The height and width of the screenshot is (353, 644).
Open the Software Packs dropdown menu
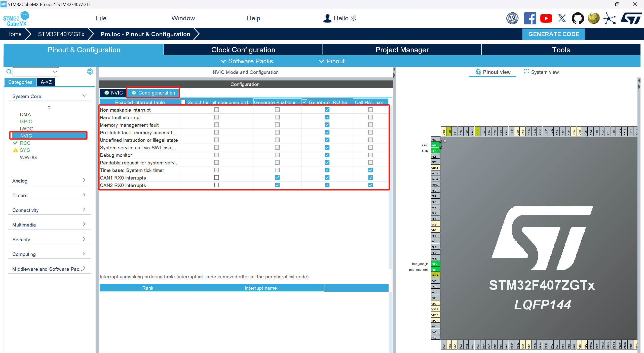tap(247, 61)
